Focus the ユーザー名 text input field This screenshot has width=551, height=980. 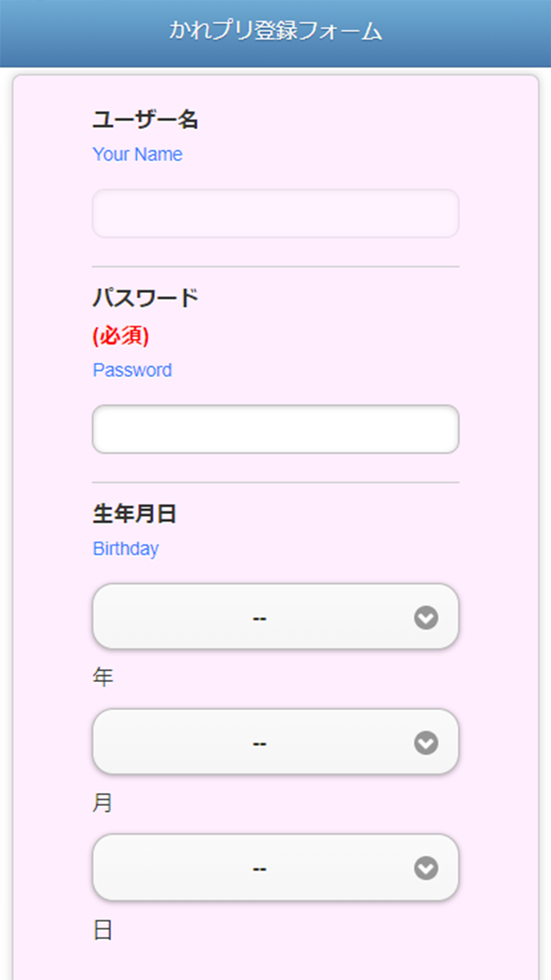click(x=275, y=213)
